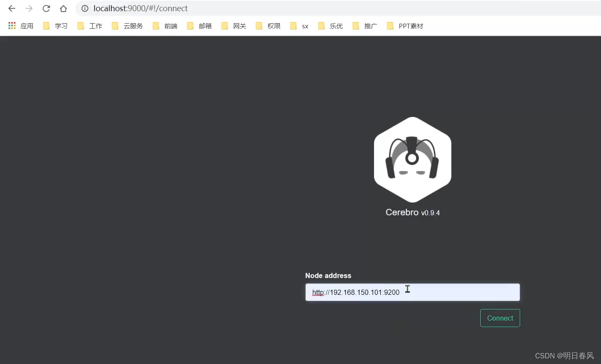Open site info icon in address bar
Screen dimensions: 601x364
pyautogui.click(x=85, y=9)
